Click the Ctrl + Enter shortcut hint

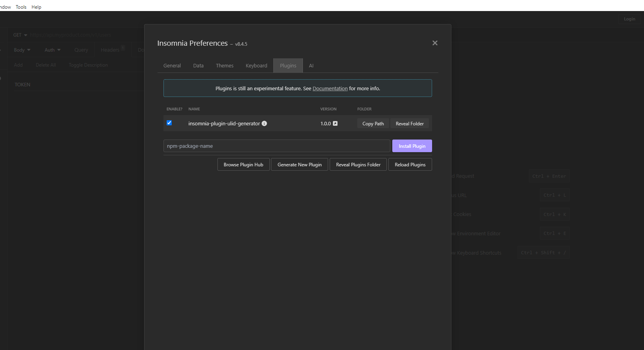pos(549,176)
